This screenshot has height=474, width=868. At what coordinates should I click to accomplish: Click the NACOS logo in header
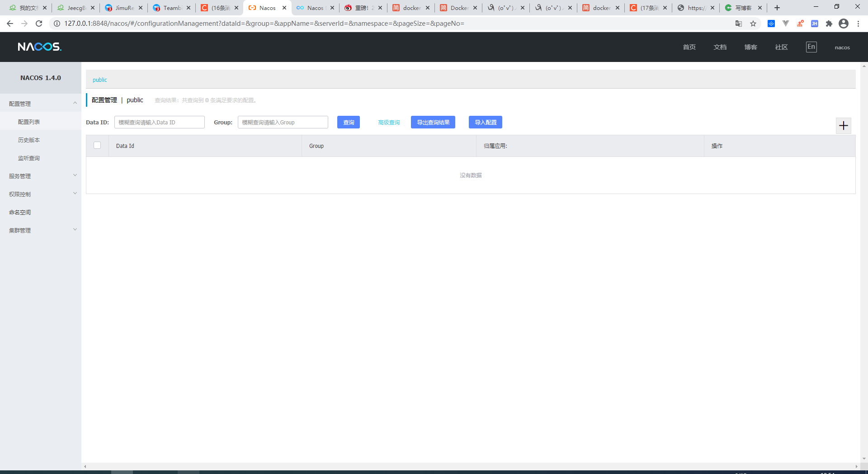[40, 47]
